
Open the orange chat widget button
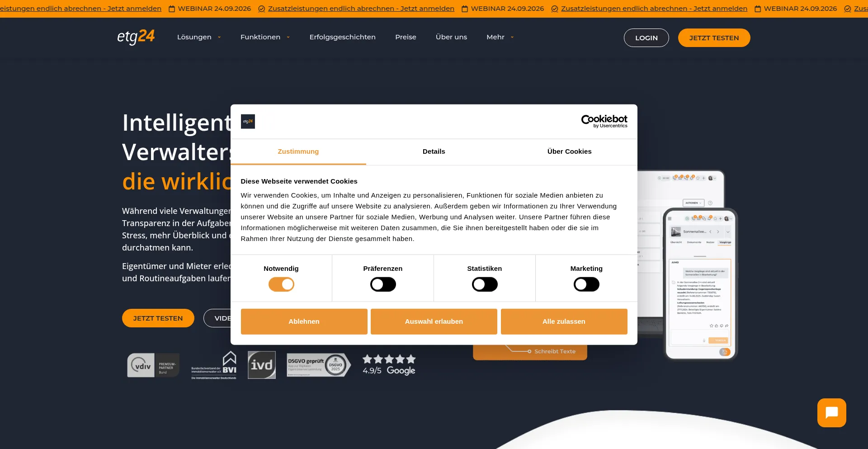tap(831, 412)
